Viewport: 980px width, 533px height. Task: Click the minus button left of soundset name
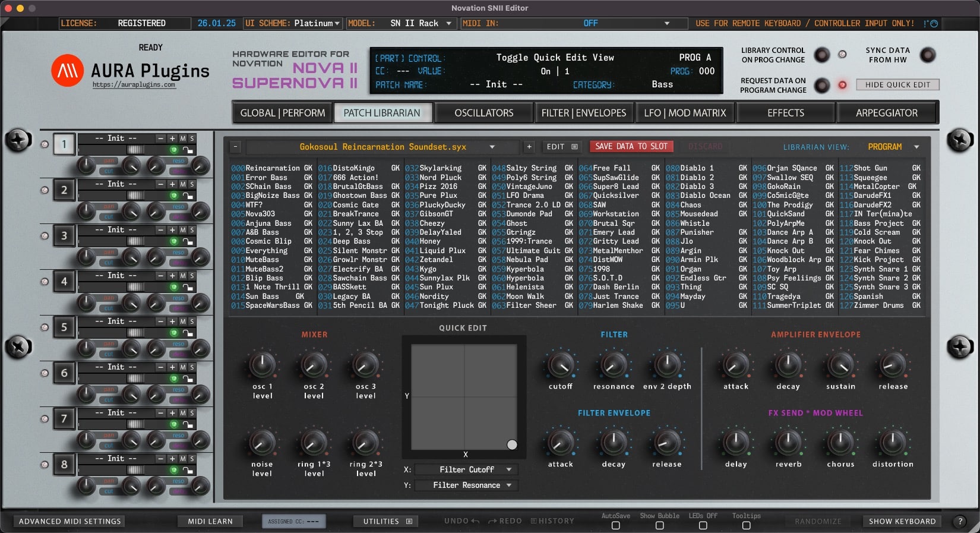(236, 147)
